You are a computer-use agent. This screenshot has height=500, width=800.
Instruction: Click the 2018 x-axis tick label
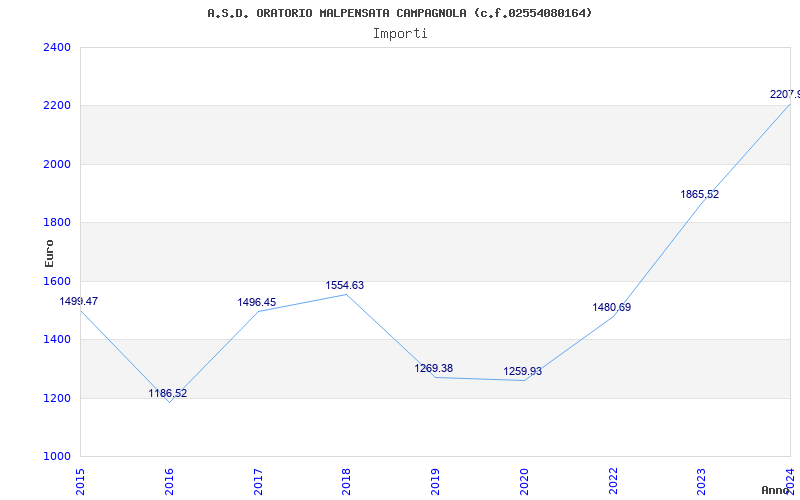pos(346,482)
